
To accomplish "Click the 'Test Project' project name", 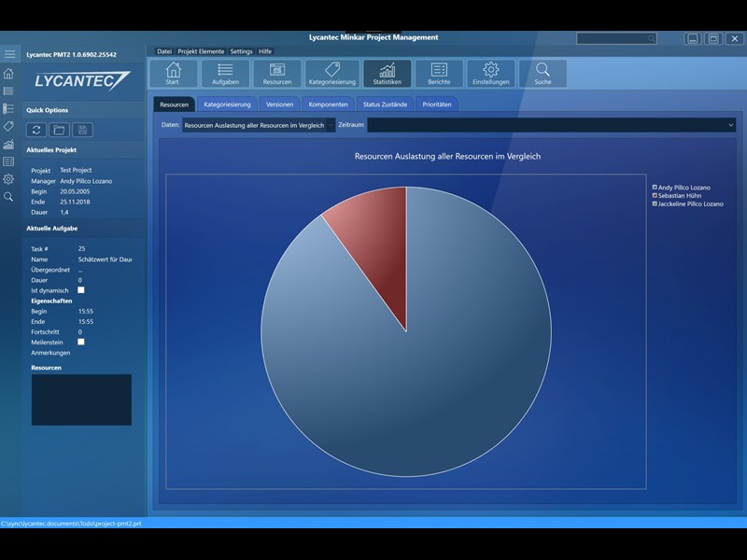I will (76, 170).
